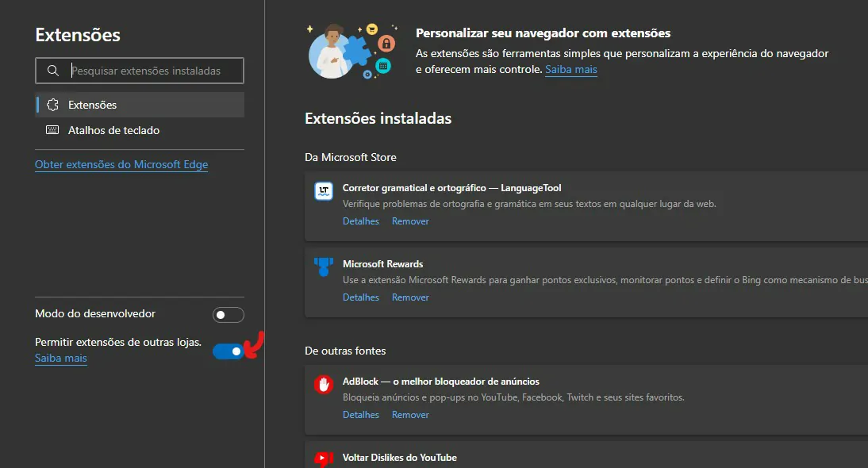Click the Microsoft Rewards trophy icon

(x=324, y=267)
